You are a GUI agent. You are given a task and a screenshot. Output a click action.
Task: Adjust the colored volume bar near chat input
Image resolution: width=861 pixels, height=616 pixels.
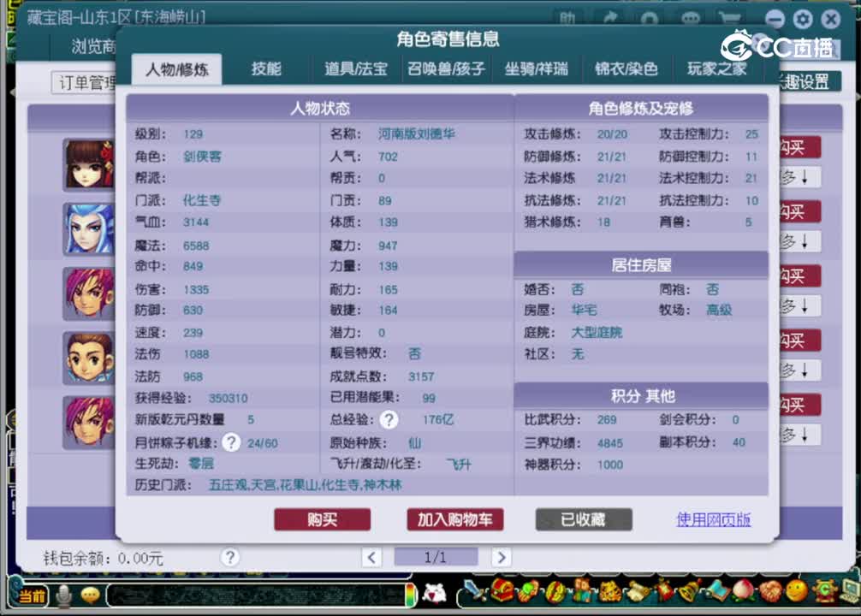point(410,596)
